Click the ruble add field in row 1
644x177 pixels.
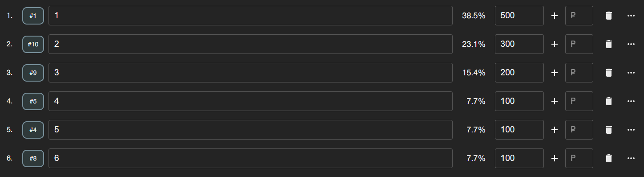579,16
